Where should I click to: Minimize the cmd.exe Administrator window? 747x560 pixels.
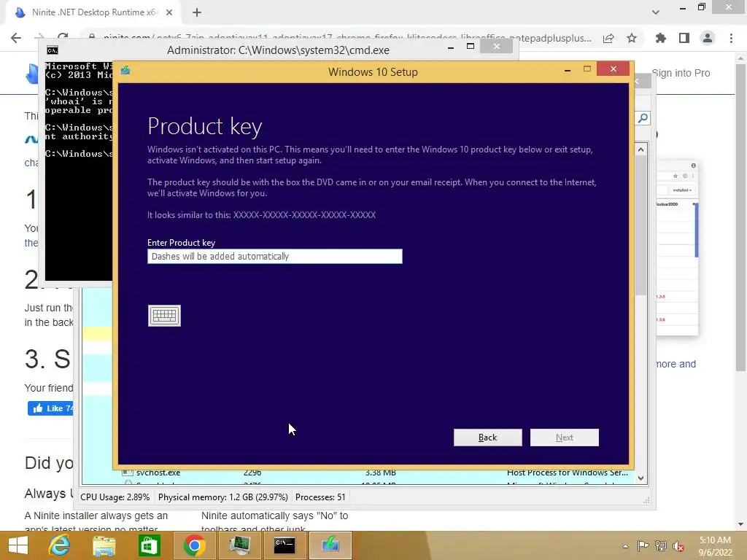click(451, 47)
